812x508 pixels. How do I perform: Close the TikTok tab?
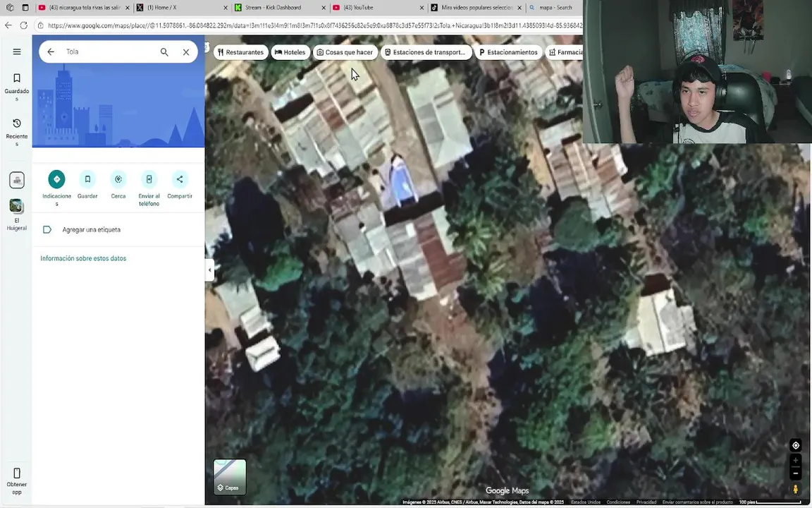(519, 8)
